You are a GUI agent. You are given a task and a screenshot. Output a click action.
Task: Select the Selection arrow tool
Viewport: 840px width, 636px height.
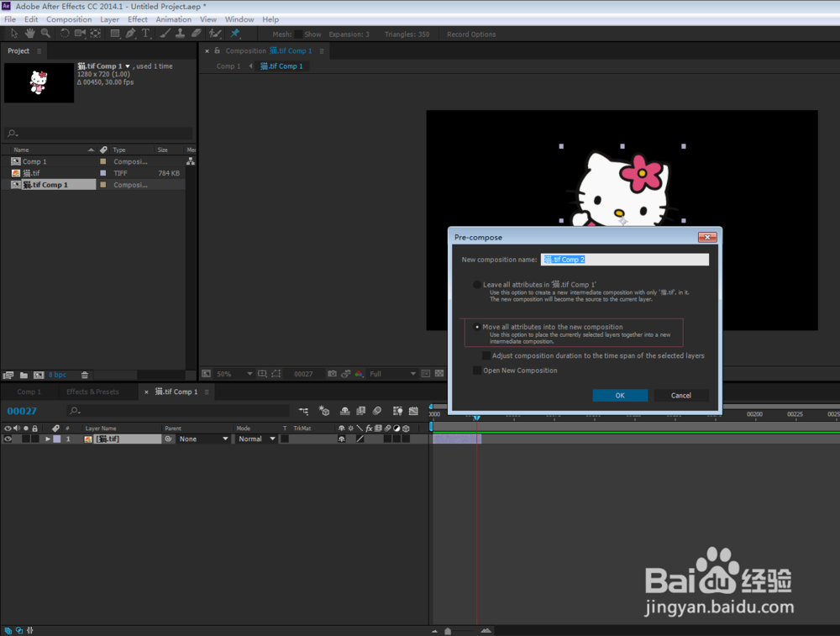tap(14, 34)
